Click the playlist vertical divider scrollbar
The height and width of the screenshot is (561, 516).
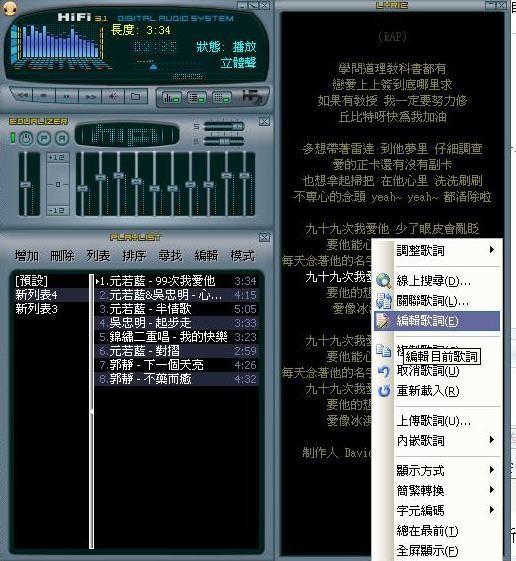[92, 411]
